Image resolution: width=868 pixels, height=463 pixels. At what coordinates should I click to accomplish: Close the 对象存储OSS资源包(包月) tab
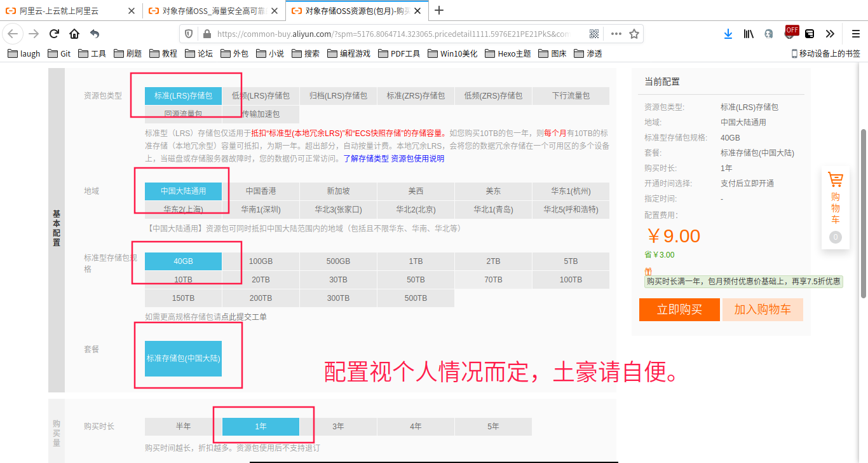(x=417, y=11)
